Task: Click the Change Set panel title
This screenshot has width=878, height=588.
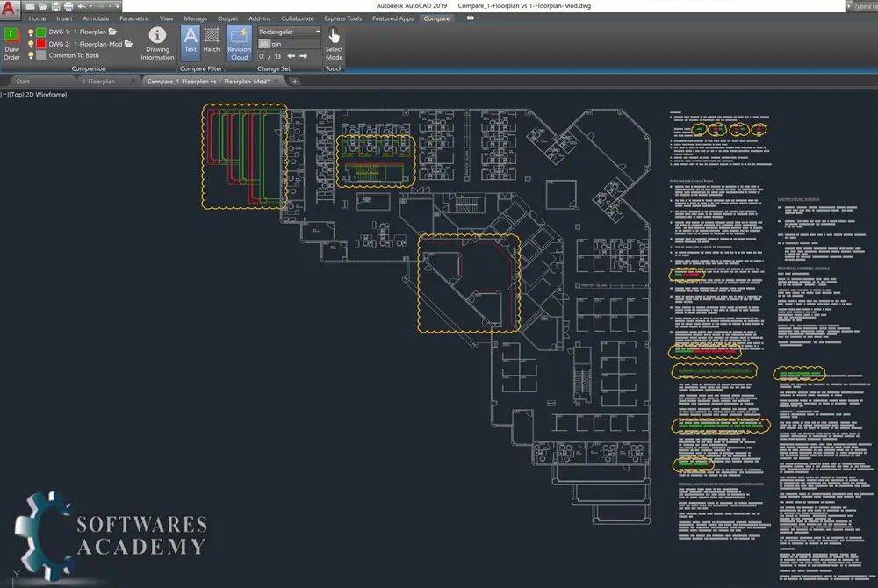Action: [274, 68]
